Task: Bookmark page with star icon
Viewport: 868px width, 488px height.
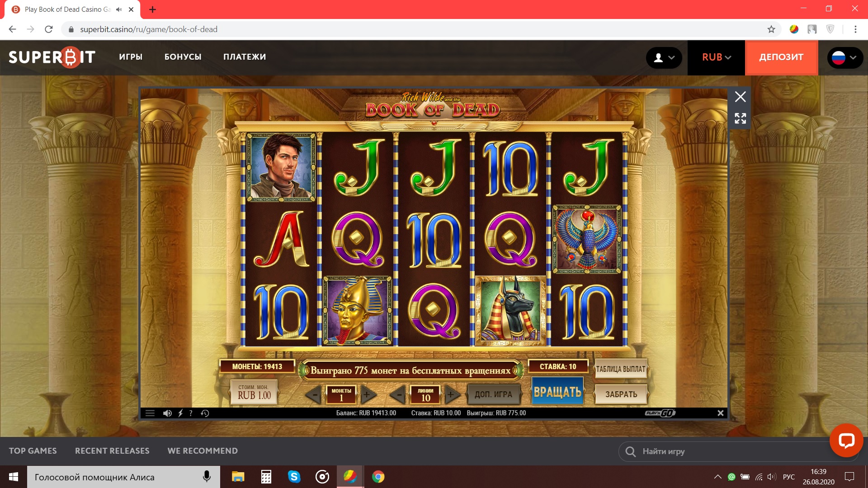Action: [x=771, y=29]
